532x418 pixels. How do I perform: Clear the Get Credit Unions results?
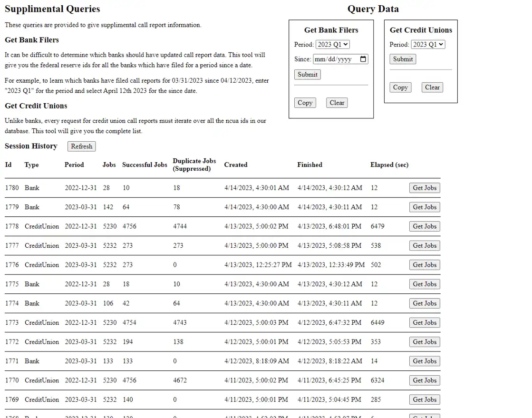pos(432,87)
